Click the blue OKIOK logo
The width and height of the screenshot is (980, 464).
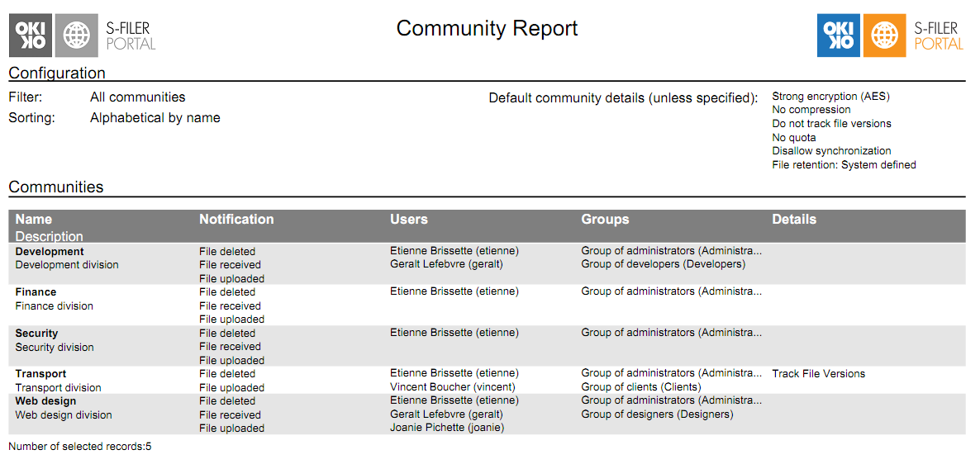[839, 36]
